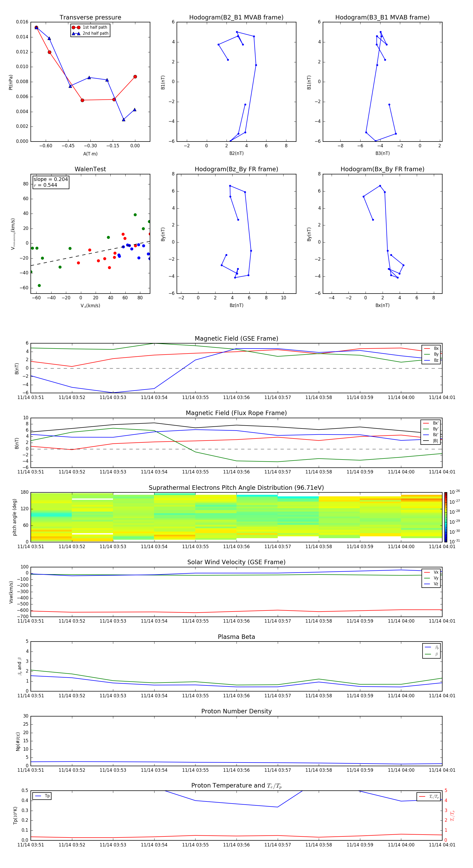The height and width of the screenshot is (868, 473).
Task: Click the 'slope = 0.204' annotation
Action: [50, 179]
